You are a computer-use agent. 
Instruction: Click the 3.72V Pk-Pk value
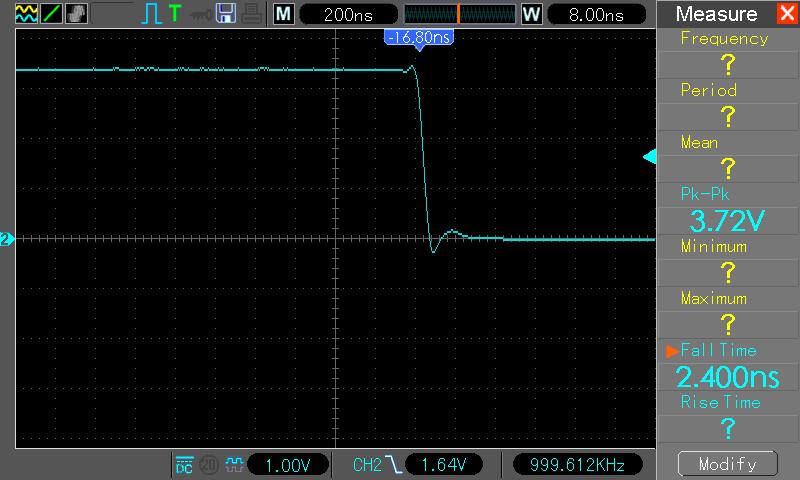[x=727, y=221]
